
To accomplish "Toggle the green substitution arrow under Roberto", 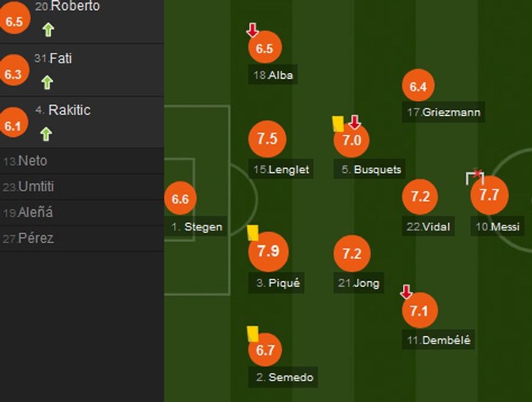I will tap(48, 31).
